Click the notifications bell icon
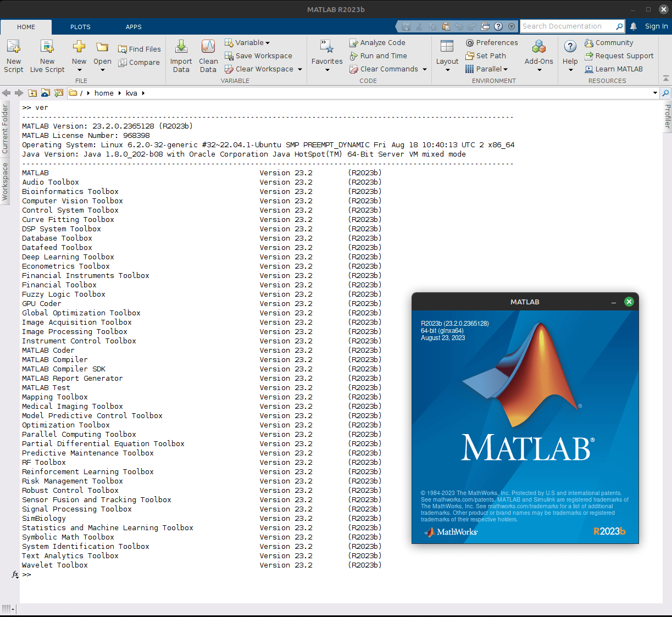Viewport: 672px width, 617px height. click(634, 26)
